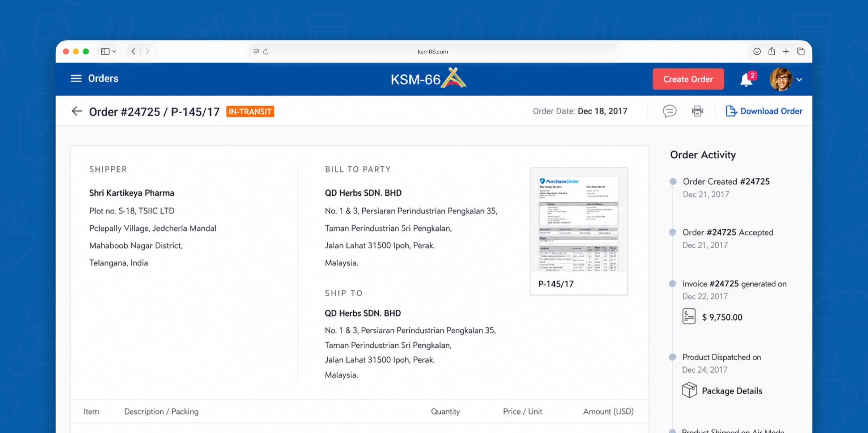The width and height of the screenshot is (868, 433).
Task: Click the Price / Unit column header
Action: (522, 411)
